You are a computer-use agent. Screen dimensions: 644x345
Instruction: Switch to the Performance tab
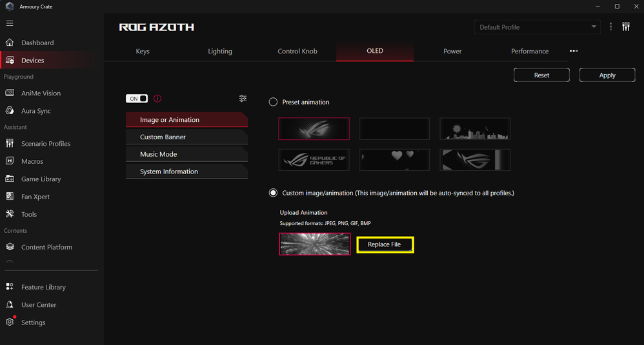click(530, 51)
